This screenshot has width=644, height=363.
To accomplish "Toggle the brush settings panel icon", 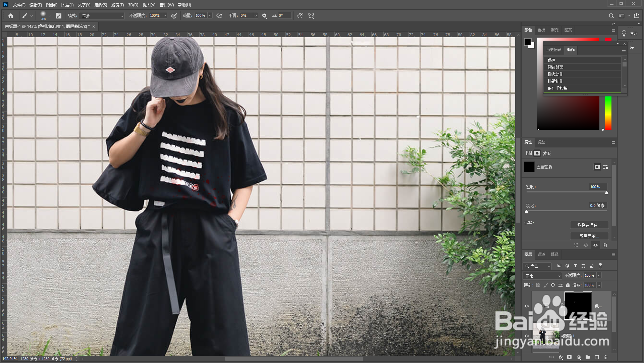I will coord(58,16).
